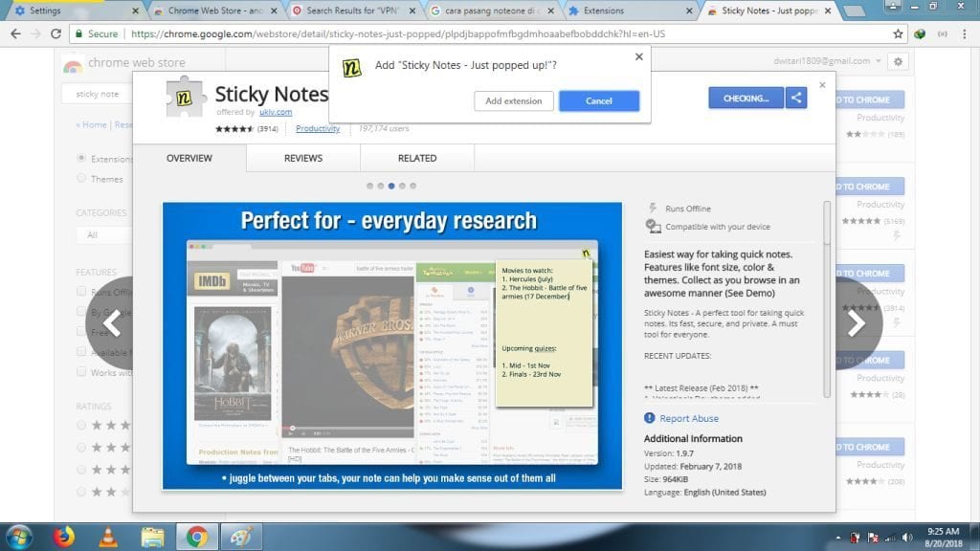Click the Report Abuse link
This screenshot has width=980, height=551.
688,418
